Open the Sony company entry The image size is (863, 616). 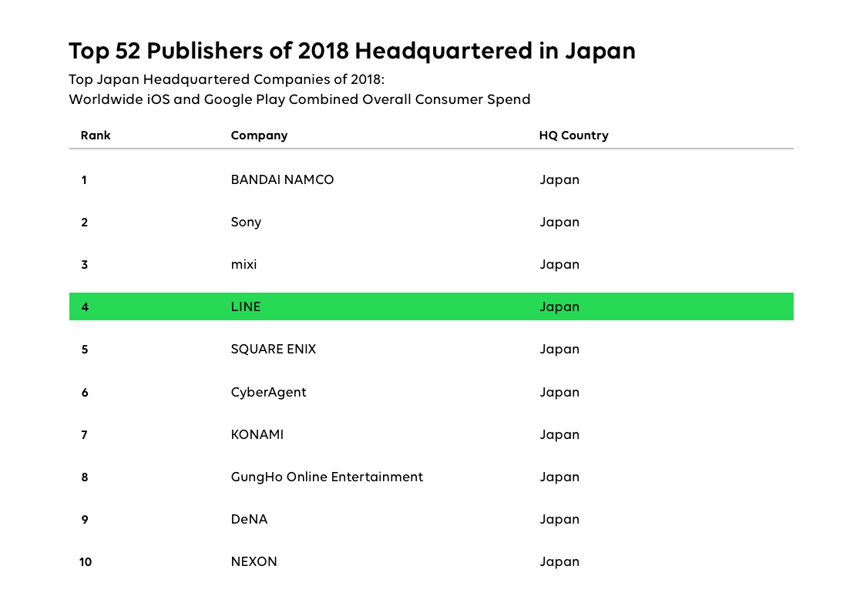pyautogui.click(x=246, y=222)
